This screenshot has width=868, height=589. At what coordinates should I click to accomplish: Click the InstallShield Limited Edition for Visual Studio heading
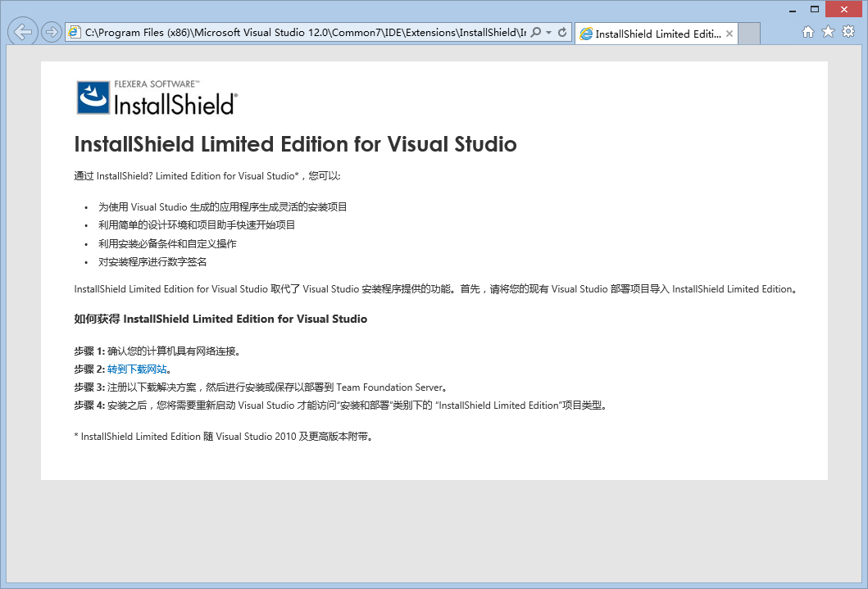[295, 144]
